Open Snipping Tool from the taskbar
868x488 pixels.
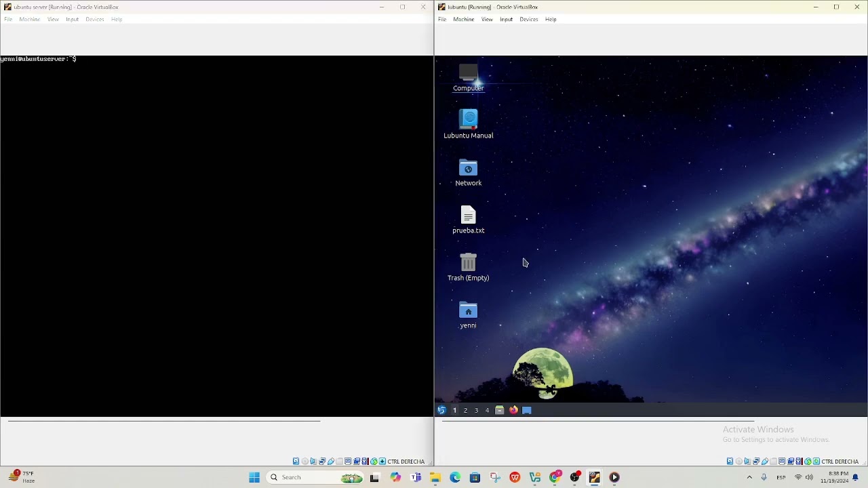click(x=495, y=477)
